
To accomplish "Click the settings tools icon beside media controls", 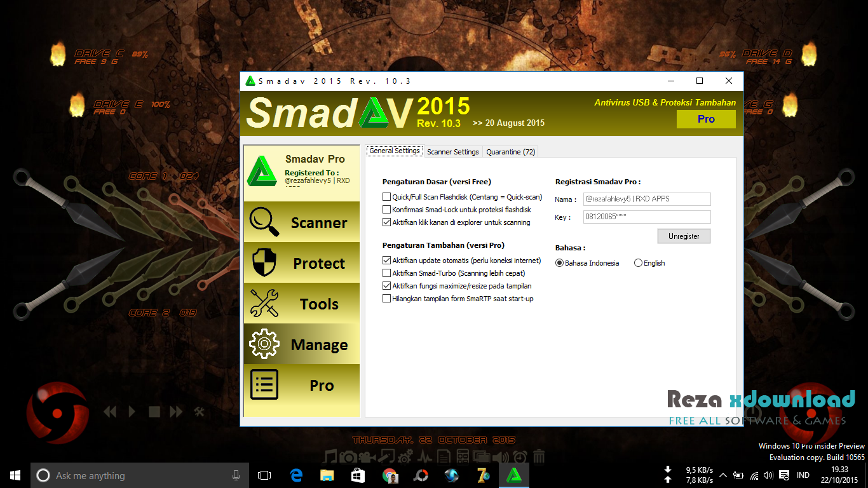I will point(199,412).
